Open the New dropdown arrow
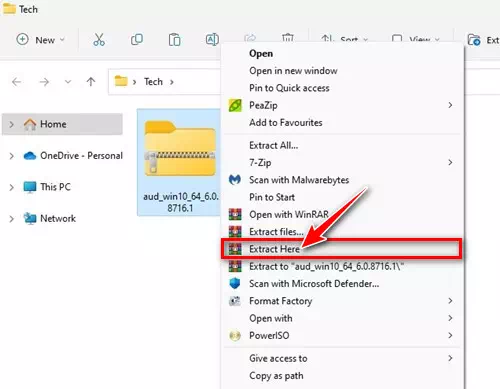Image resolution: width=500 pixels, height=389 pixels. click(62, 40)
